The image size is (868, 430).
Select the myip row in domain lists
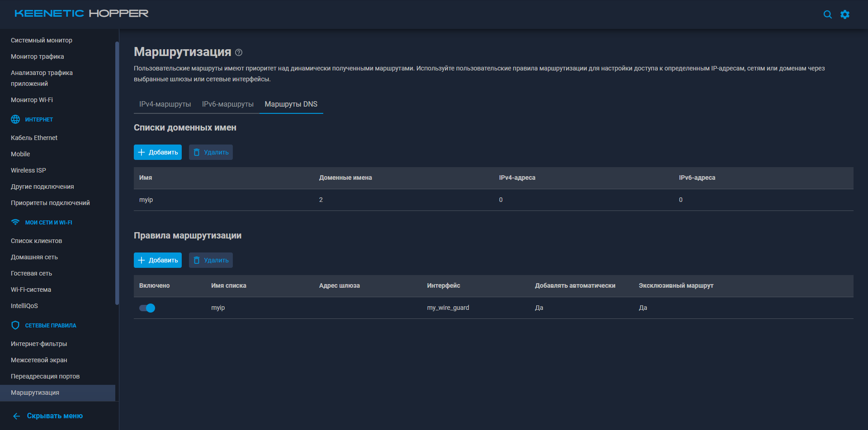click(146, 200)
